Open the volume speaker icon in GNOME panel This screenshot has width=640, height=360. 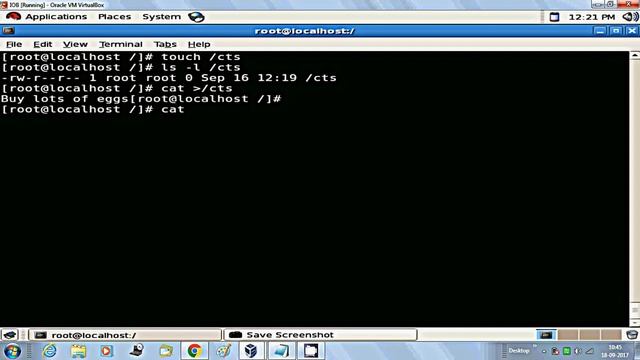point(630,17)
